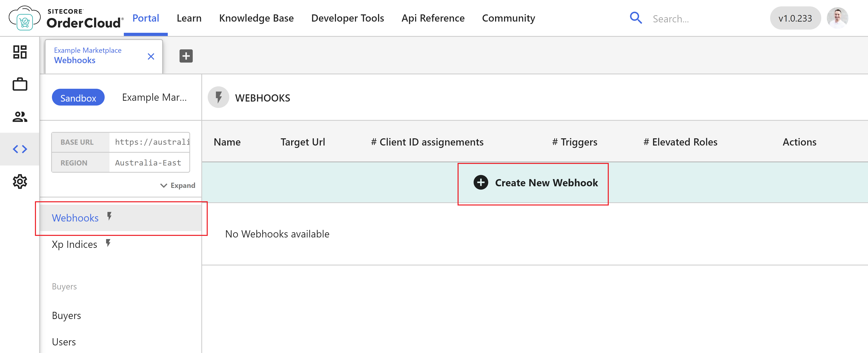This screenshot has width=868, height=353.
Task: Open the Learn menu item
Action: tap(189, 18)
